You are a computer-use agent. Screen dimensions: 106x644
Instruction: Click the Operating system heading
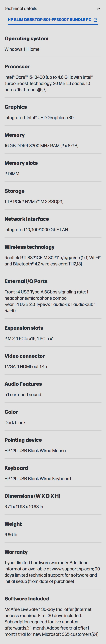click(26, 38)
